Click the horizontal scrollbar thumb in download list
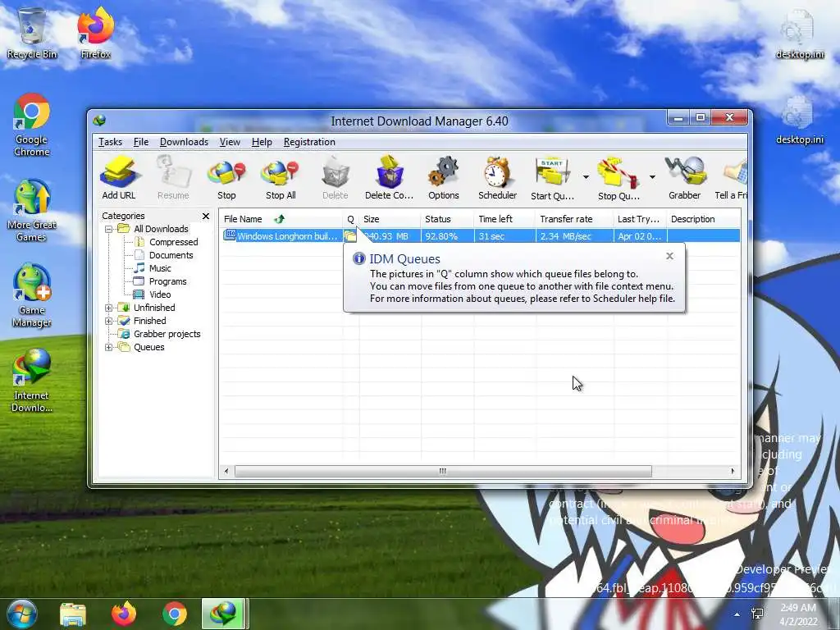 click(x=443, y=472)
